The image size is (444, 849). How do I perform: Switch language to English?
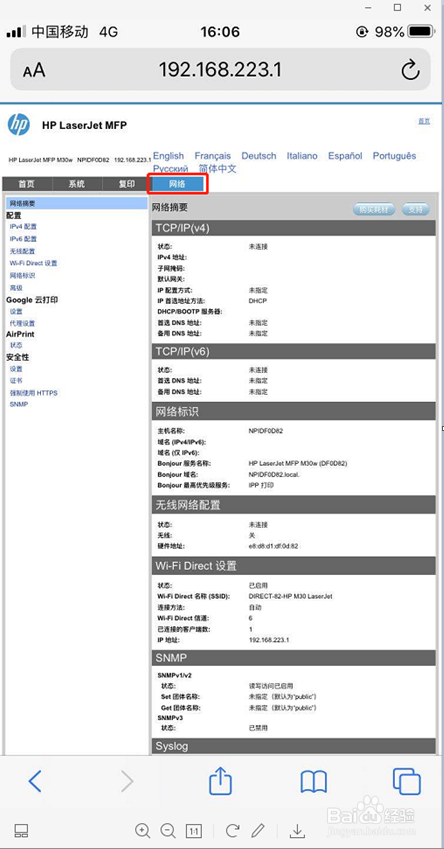[x=168, y=156]
